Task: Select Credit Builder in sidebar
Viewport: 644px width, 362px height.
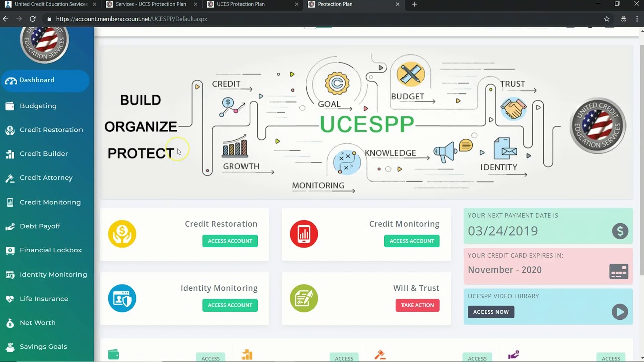Action: coord(43,154)
